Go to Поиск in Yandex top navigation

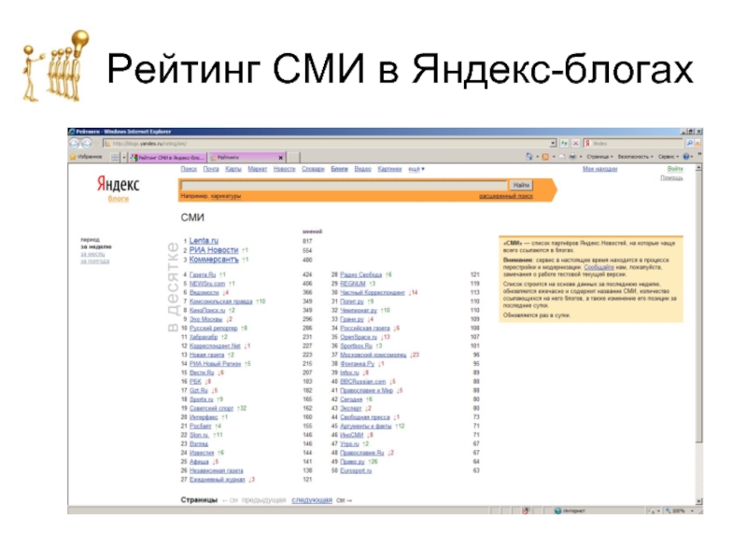click(189, 169)
